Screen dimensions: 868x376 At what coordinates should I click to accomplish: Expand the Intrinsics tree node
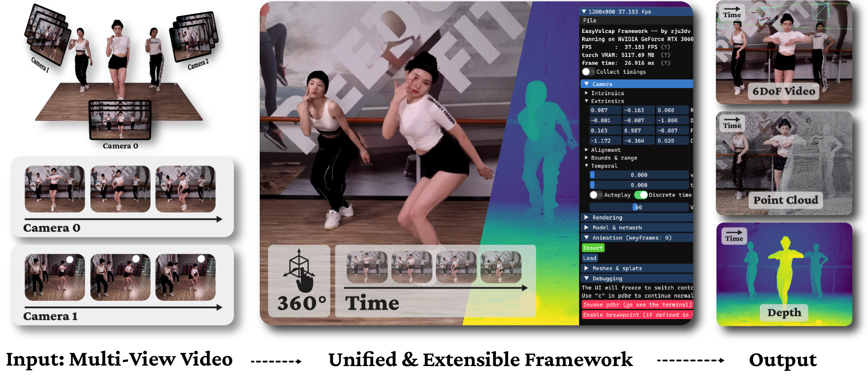point(586,93)
